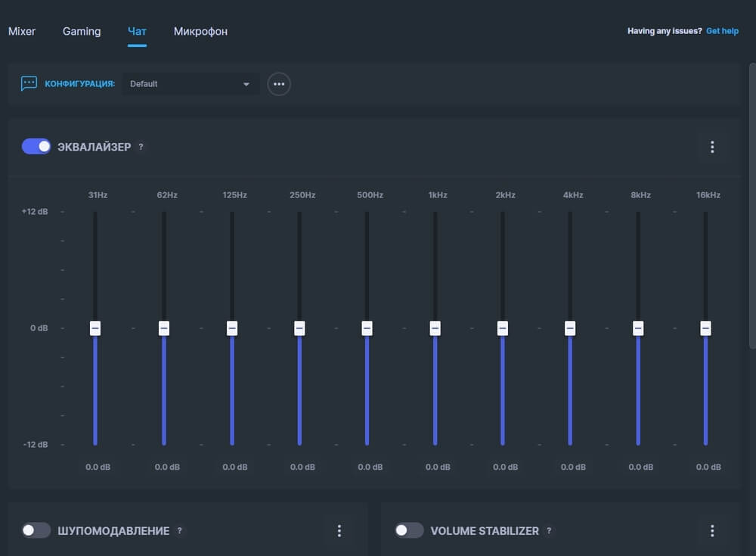Image resolution: width=756 pixels, height=556 pixels.
Task: Open the Equalizer three-dot options menu
Action: [711, 147]
